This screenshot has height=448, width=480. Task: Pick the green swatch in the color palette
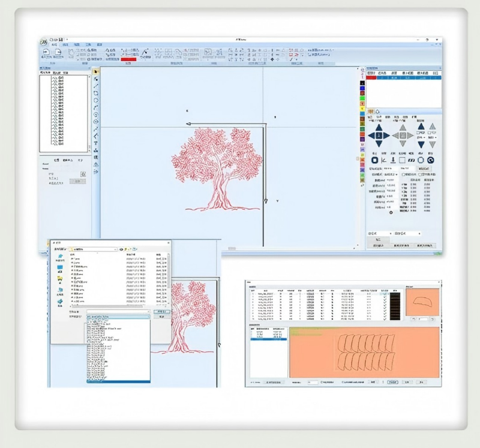click(362, 98)
